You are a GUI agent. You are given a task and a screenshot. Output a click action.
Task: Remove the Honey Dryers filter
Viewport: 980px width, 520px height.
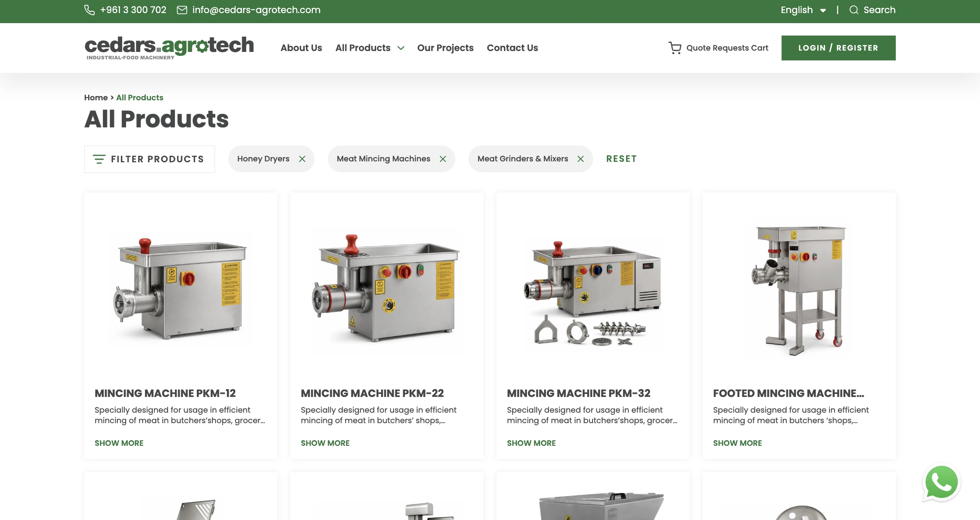pyautogui.click(x=302, y=159)
